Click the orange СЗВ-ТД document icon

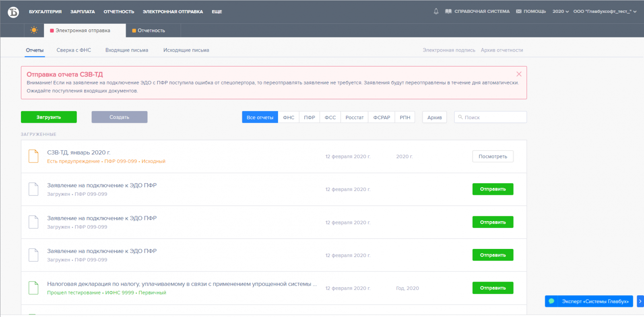33,156
